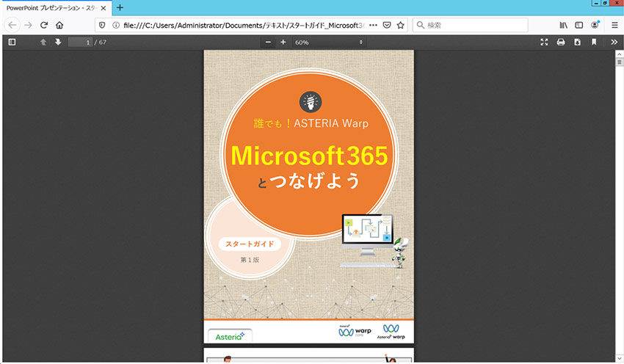
Task: Expand PDF viewer tools menu
Action: click(614, 42)
